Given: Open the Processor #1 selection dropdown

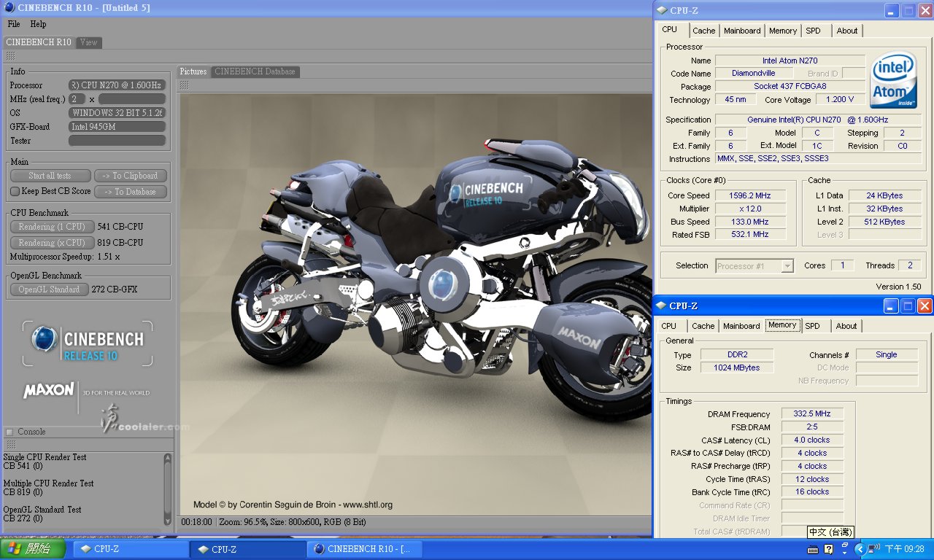Looking at the screenshot, I should (787, 266).
